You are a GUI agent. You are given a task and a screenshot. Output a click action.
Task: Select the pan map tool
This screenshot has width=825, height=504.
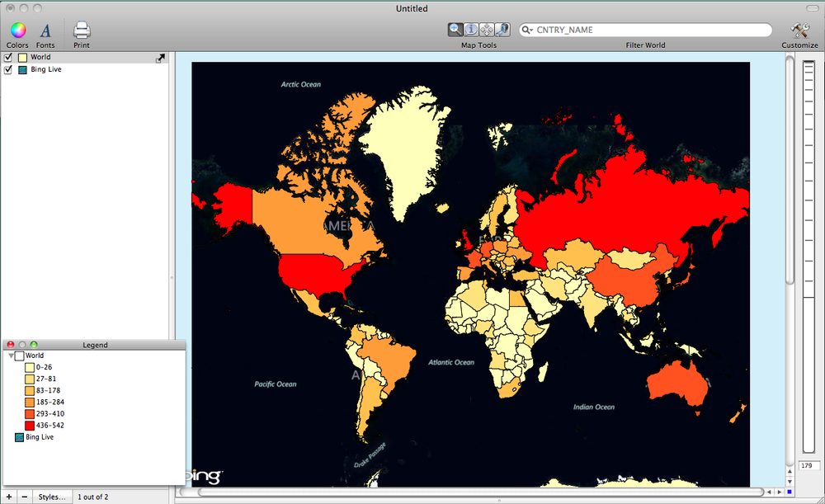[487, 30]
